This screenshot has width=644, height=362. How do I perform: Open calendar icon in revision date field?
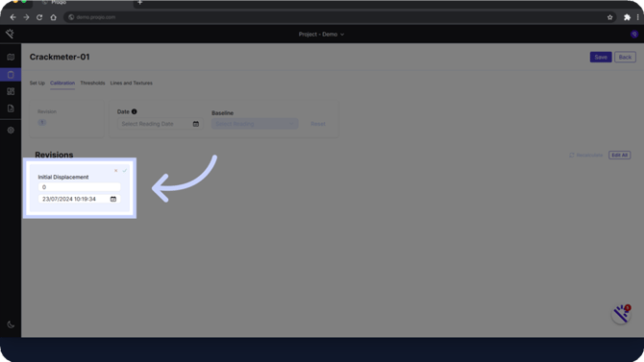coord(113,199)
